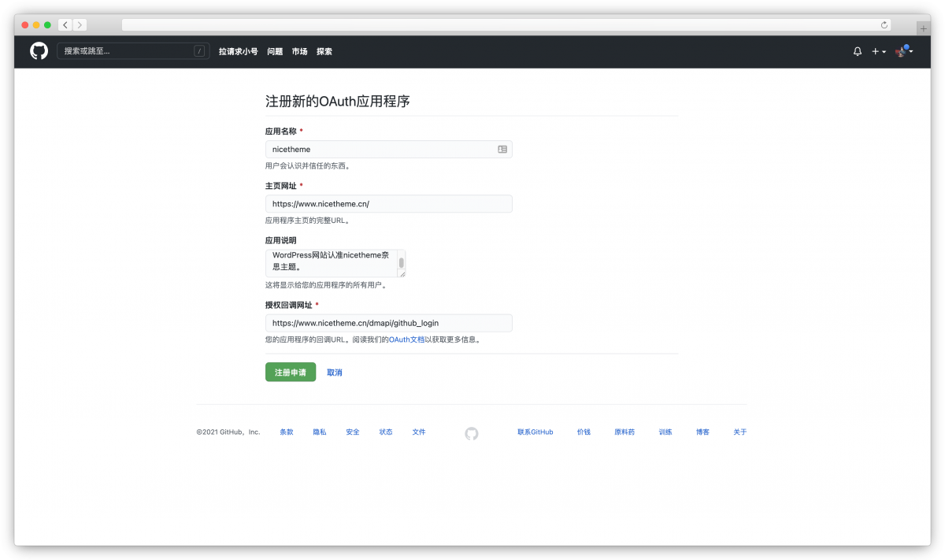Click the 注册新的OAuth应用程序 heading
This screenshot has height=560, width=945.
[338, 102]
